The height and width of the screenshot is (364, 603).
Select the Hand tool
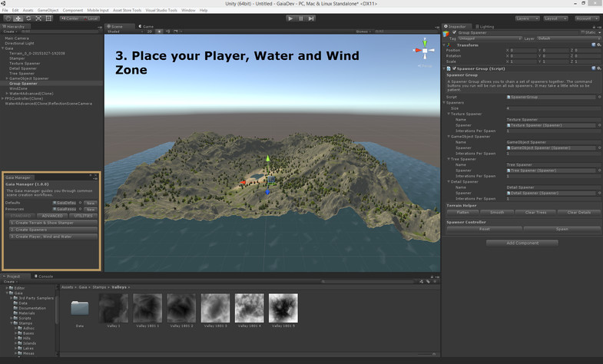pyautogui.click(x=8, y=18)
